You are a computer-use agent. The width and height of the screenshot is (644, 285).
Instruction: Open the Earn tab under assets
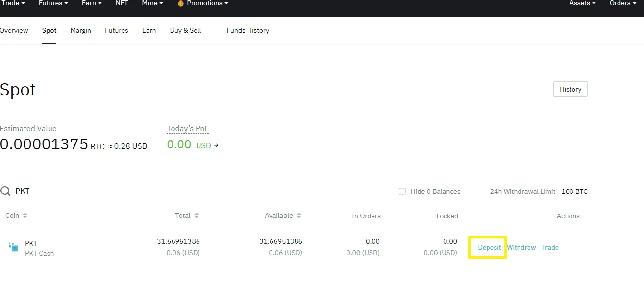coord(149,30)
